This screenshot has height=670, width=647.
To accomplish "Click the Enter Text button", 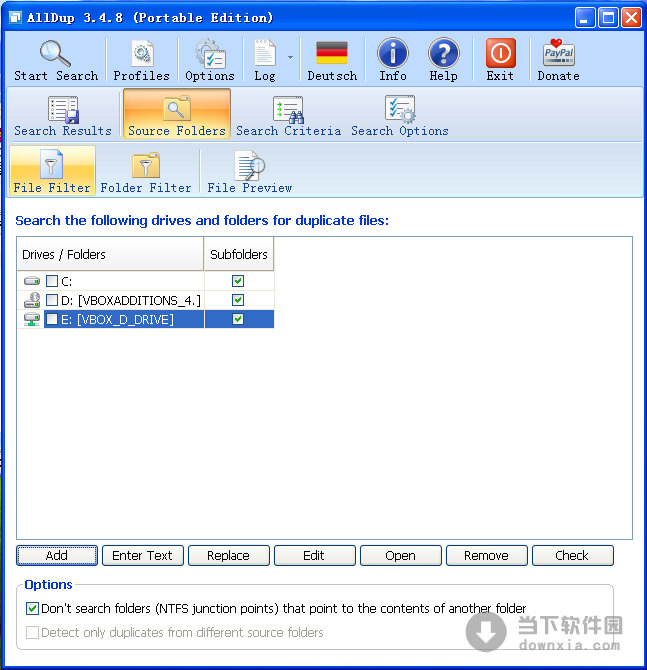I will (143, 555).
